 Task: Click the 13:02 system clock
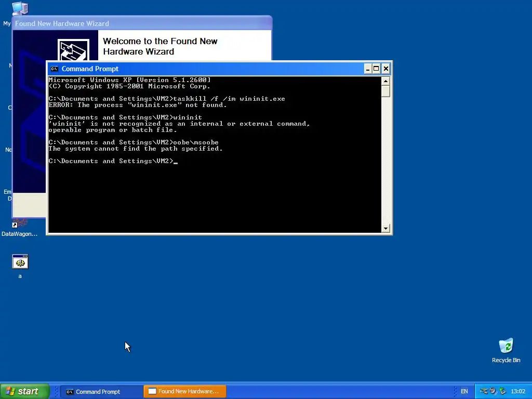click(x=518, y=392)
